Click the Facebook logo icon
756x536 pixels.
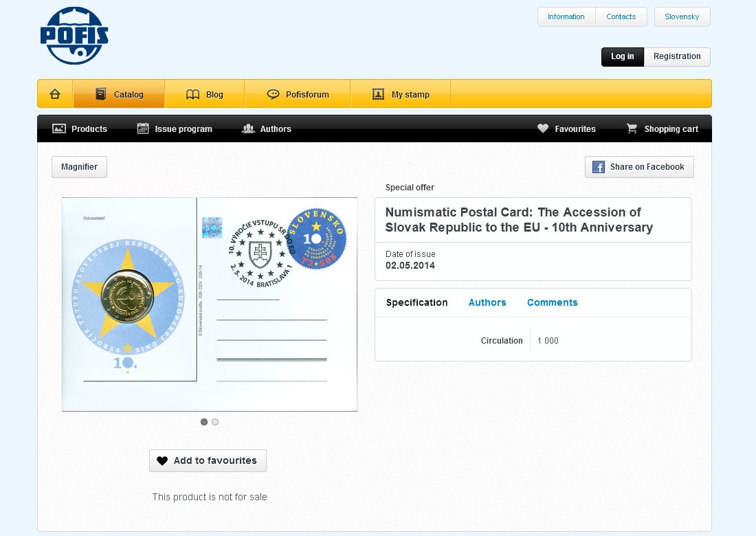point(599,167)
